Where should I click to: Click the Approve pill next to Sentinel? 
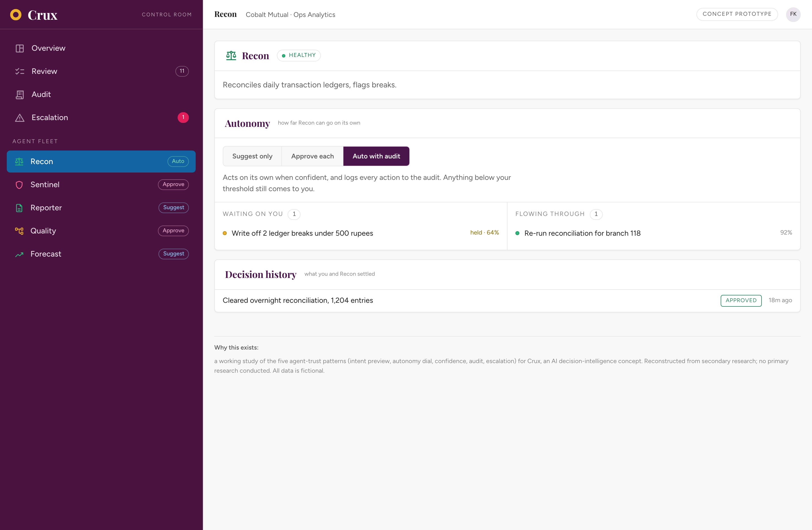point(173,184)
